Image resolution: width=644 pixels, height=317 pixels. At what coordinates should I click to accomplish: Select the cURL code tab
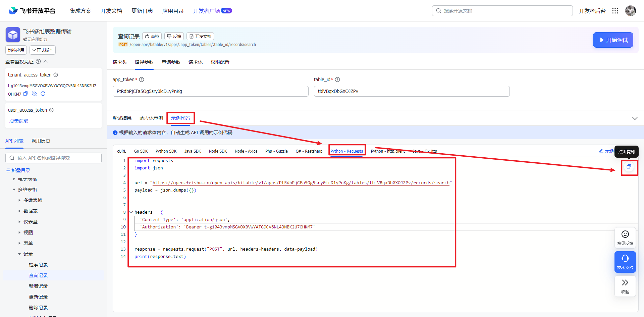coord(121,151)
